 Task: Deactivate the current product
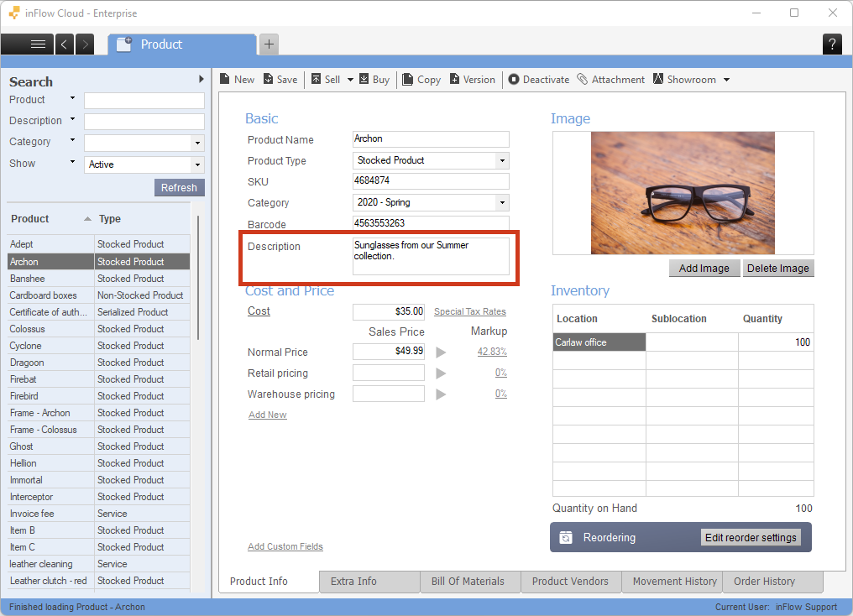pos(538,80)
